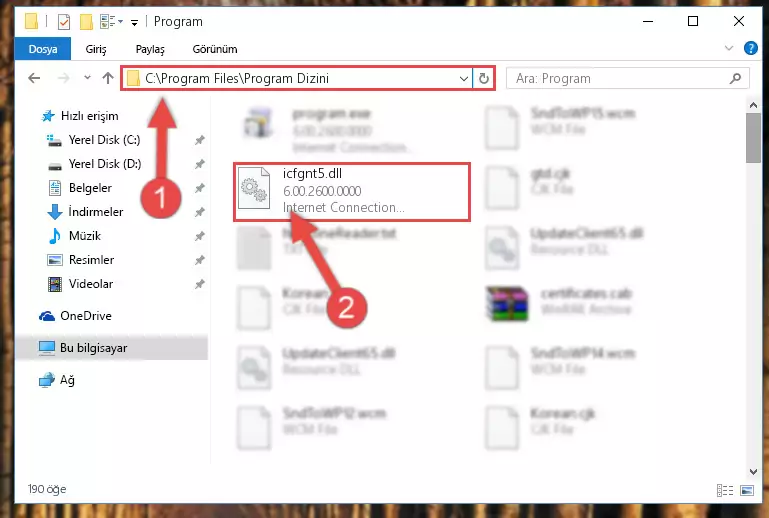Image resolution: width=769 pixels, height=518 pixels.
Task: Expand the ribbon with the chevron
Action: [729, 48]
